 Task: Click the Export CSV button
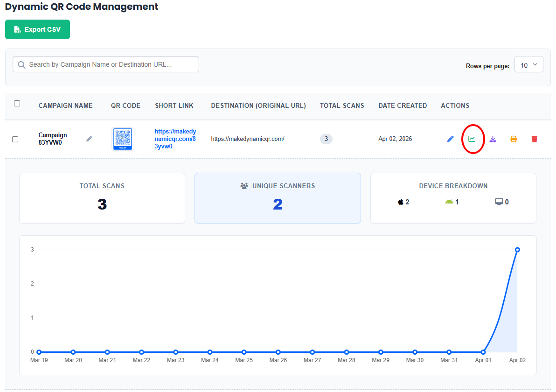tap(37, 29)
